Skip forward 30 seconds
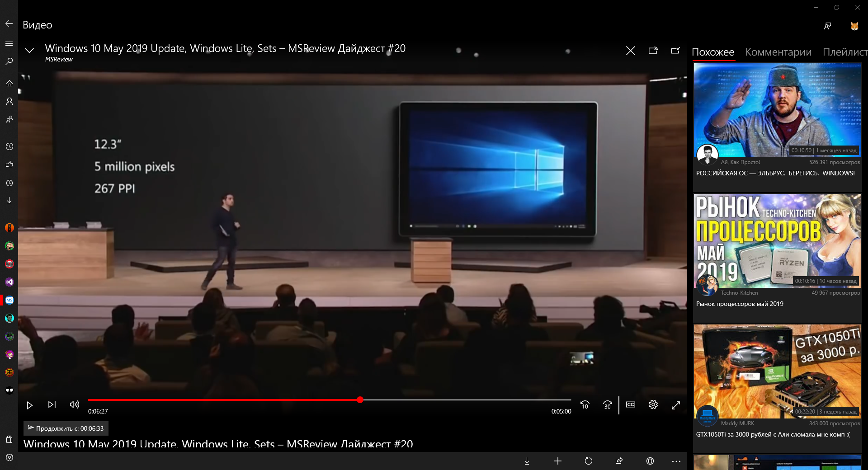The image size is (868, 470). coord(608,405)
